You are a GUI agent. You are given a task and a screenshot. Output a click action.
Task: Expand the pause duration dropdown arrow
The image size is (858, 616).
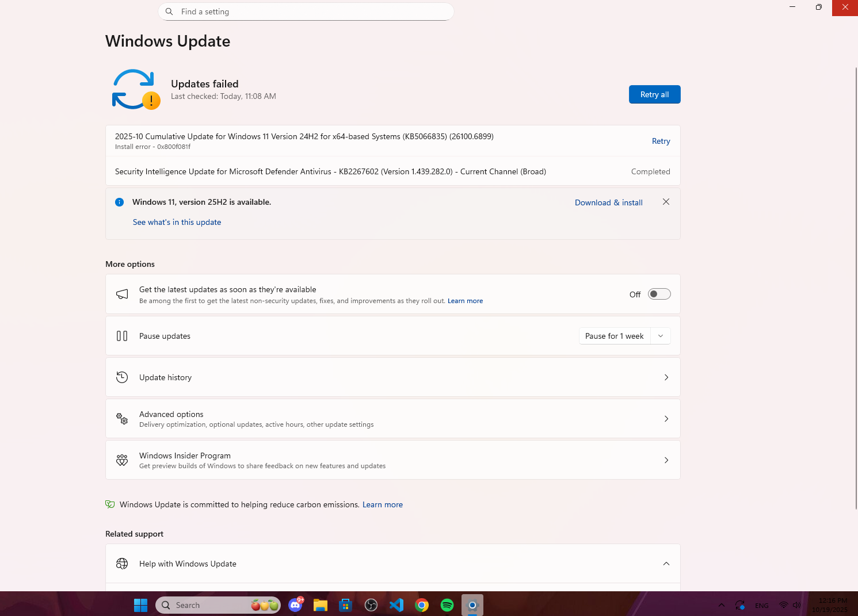661,336
